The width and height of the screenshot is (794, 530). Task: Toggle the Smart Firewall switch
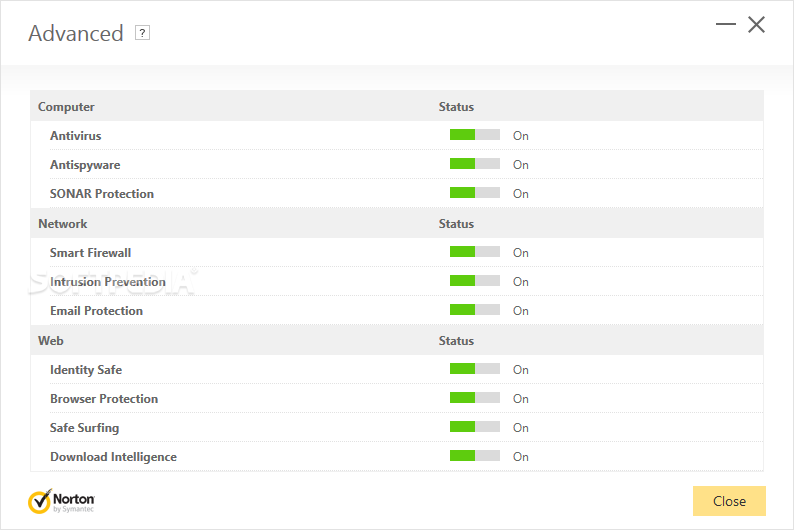pyautogui.click(x=474, y=252)
